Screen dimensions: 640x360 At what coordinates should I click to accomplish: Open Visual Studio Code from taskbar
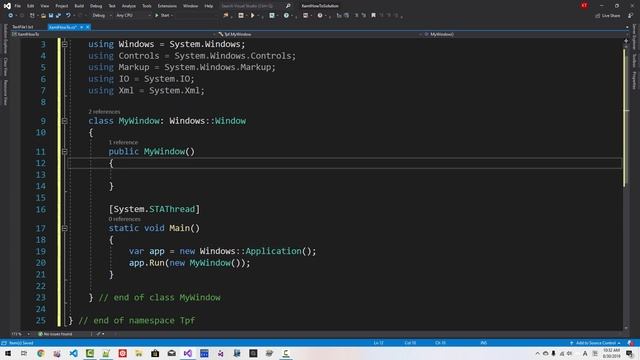tap(73, 353)
